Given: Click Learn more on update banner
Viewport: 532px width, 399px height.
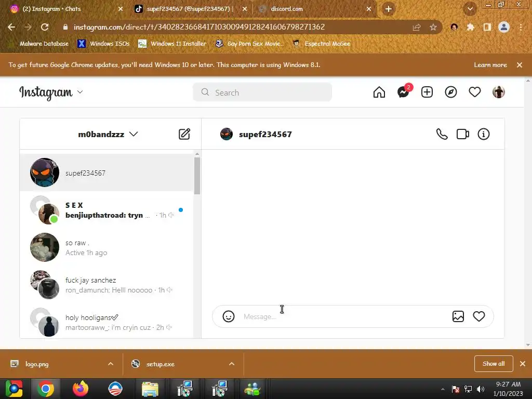Looking at the screenshot, I should [x=490, y=65].
